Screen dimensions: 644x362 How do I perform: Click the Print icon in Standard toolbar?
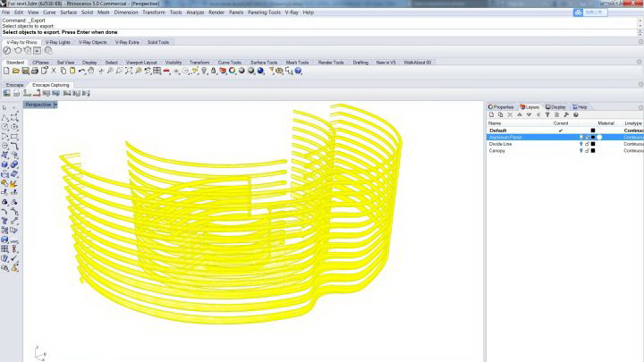pos(34,71)
